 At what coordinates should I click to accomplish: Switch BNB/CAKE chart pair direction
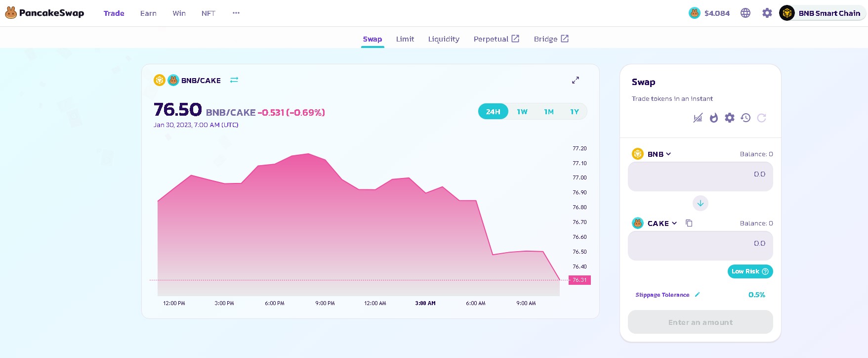click(x=234, y=80)
